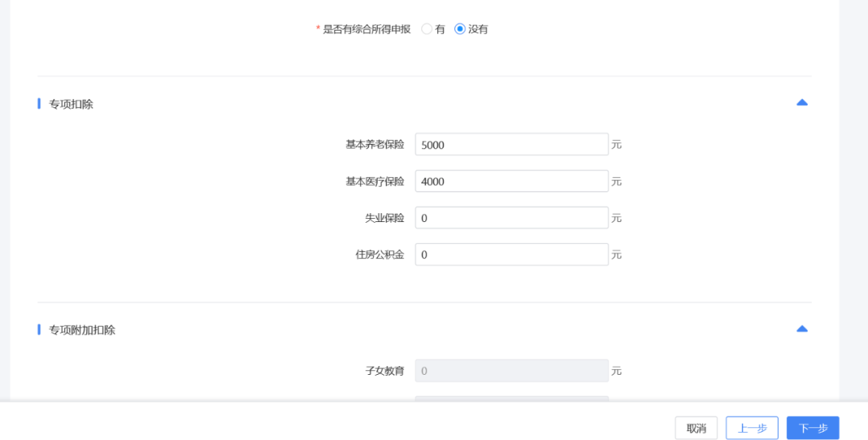
Task: Click the 基本养老保险 amount input field
Action: [x=511, y=145]
